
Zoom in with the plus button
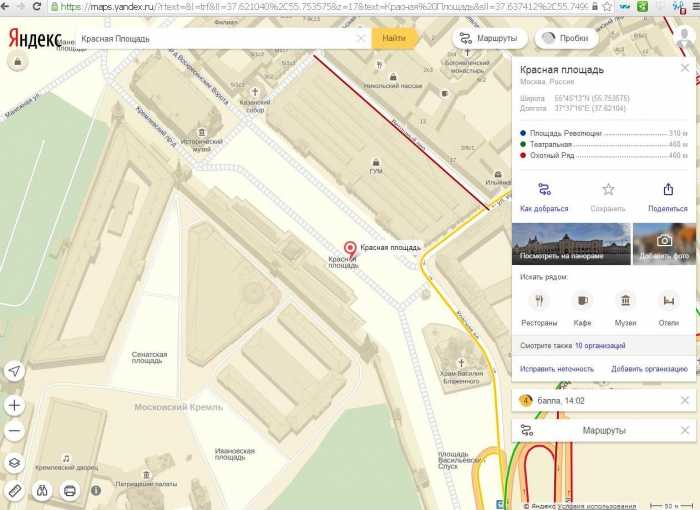(x=14, y=405)
